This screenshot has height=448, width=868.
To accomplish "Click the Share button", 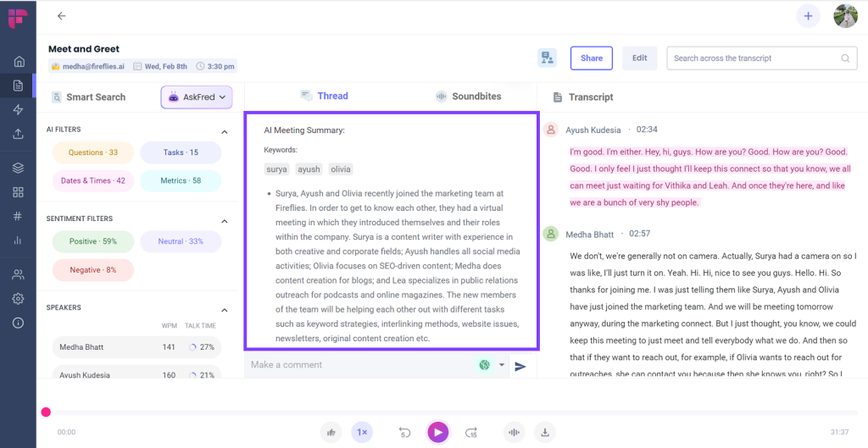I will (x=592, y=58).
